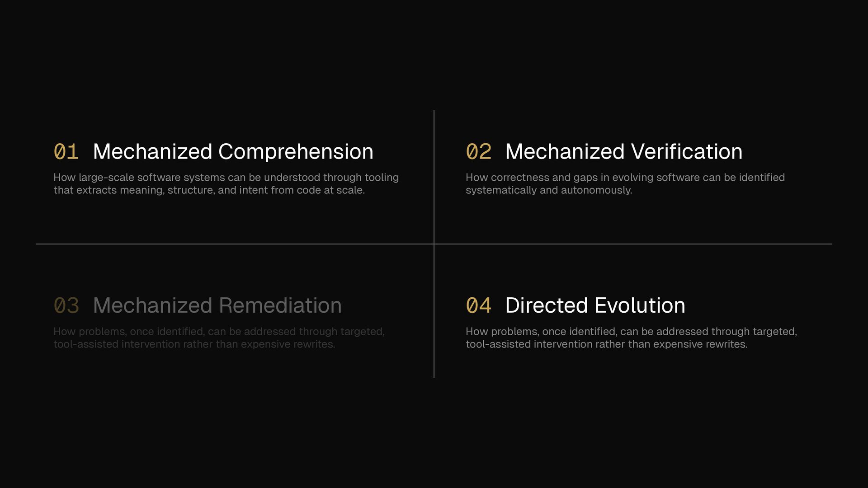This screenshot has height=488, width=868.
Task: Click "large-scale" in the Comprehension description
Action: point(106,178)
